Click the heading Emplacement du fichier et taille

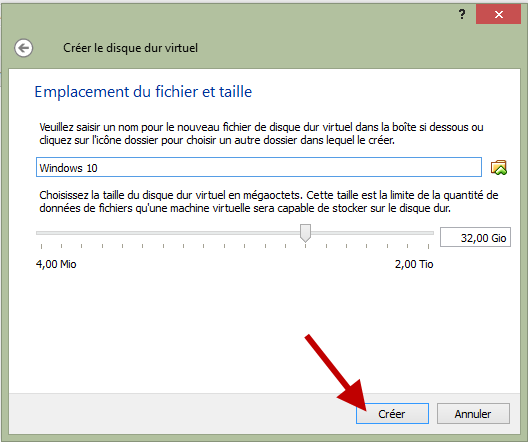point(143,92)
